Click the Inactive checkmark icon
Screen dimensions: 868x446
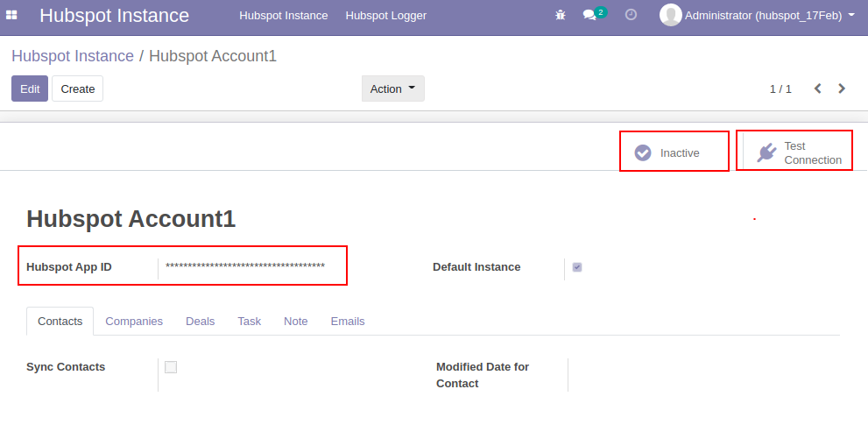(x=643, y=152)
